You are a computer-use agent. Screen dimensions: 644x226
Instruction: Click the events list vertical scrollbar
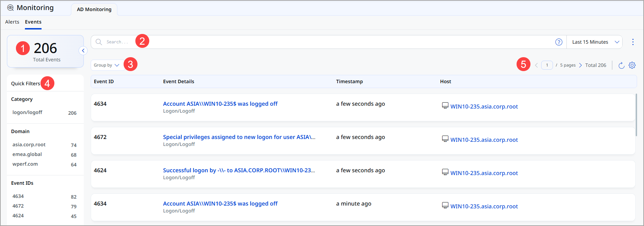click(636, 115)
